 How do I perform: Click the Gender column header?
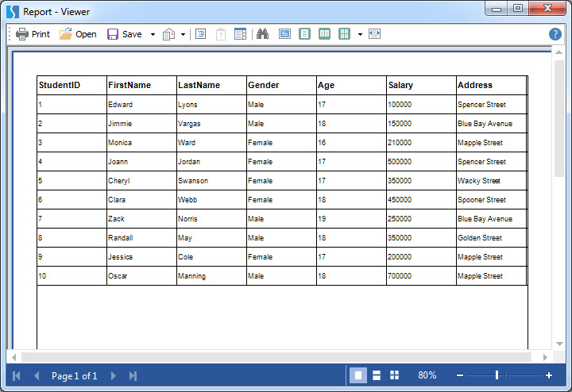coord(281,85)
